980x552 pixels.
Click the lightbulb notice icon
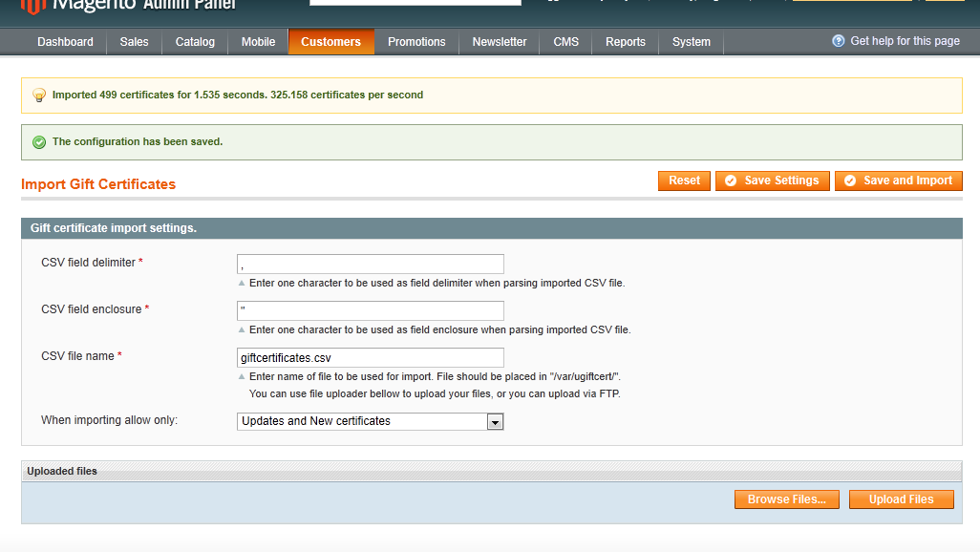(x=39, y=95)
